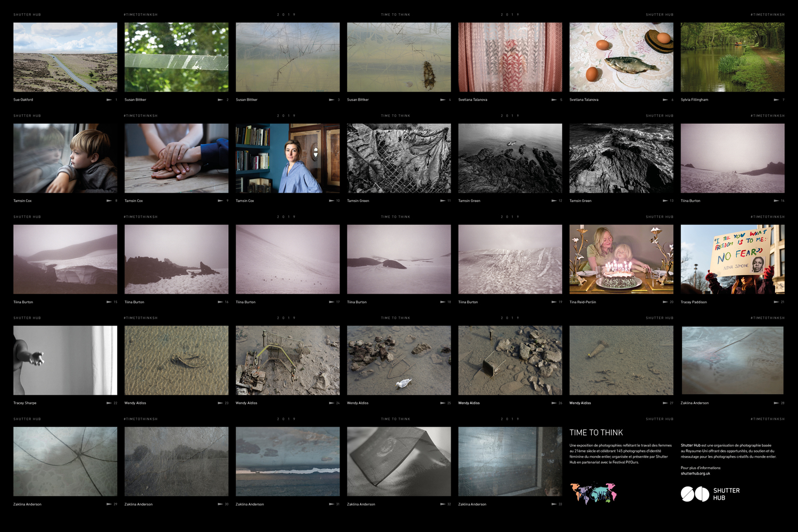This screenshot has height=532, width=798.
Task: Select Svetlana Talanova's fish and eggs photo
Action: [621, 57]
